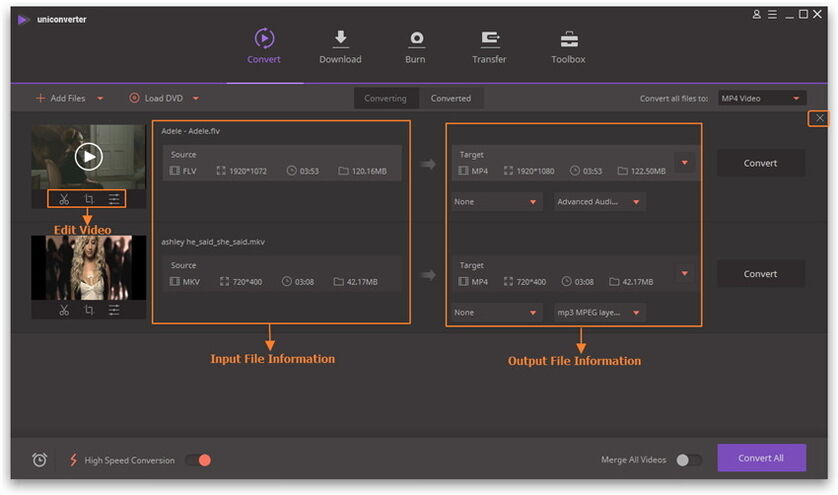Click the Adele target resolution 1920*1080

click(529, 171)
